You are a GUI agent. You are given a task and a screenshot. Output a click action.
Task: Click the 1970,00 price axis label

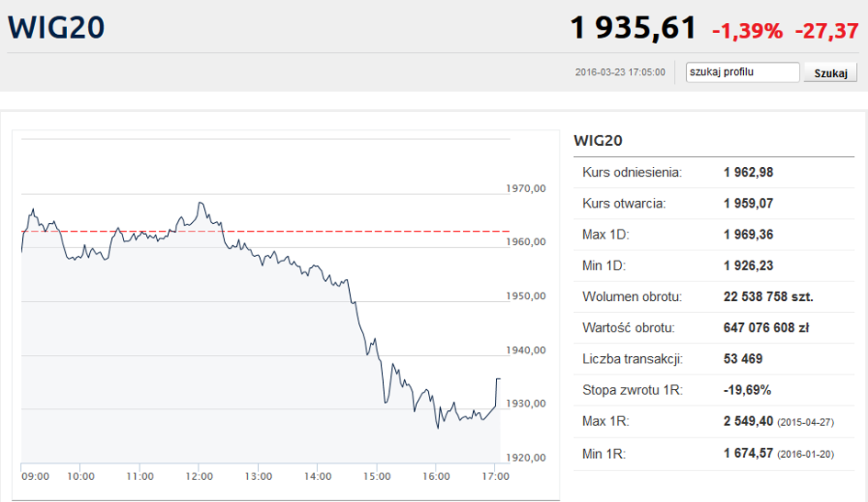click(x=526, y=188)
